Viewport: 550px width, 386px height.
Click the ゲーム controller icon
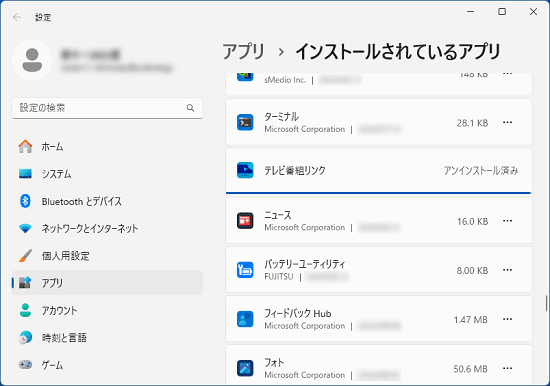point(25,365)
